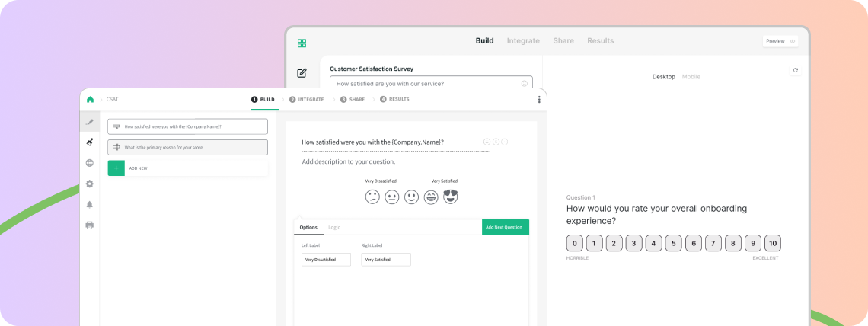868x326 pixels.
Task: Open the three-dot kebab menu
Action: tap(539, 99)
